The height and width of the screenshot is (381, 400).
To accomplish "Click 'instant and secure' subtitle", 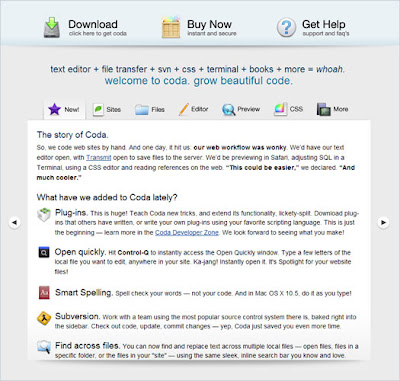I will click(x=212, y=33).
